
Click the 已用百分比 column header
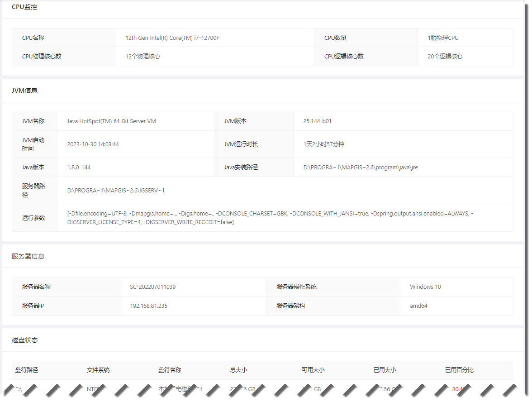(459, 370)
